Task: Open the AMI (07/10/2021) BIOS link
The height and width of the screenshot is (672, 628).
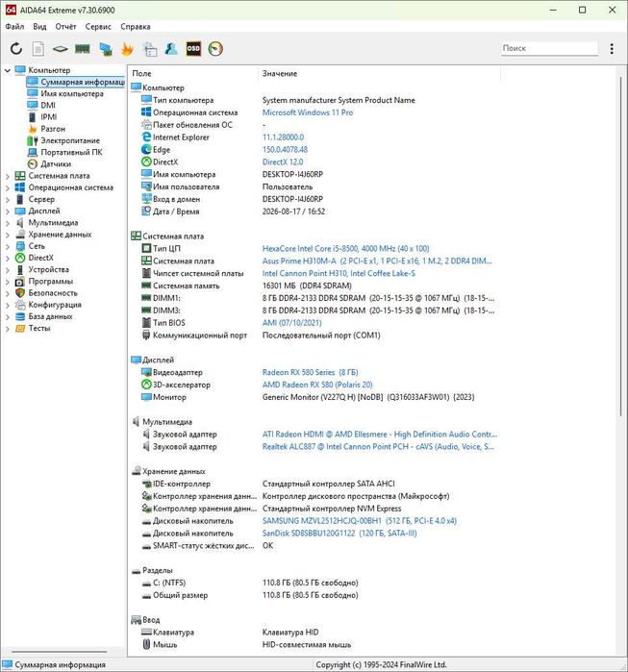Action: tap(291, 323)
